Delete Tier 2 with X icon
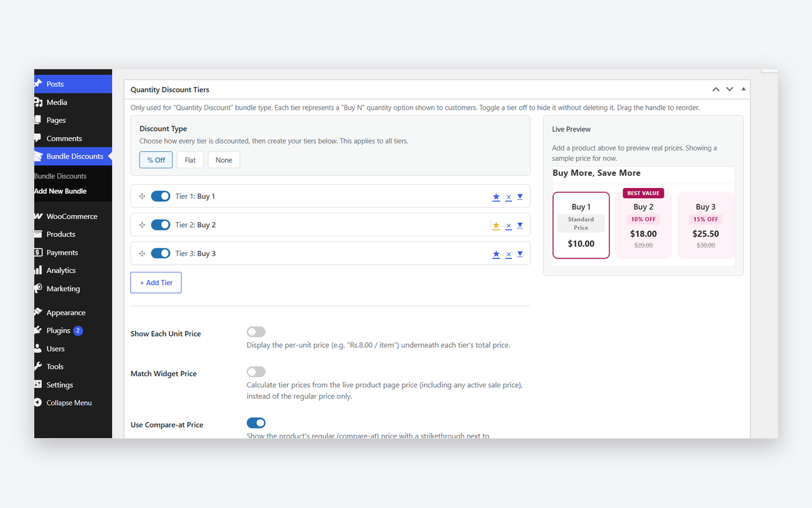The height and width of the screenshot is (508, 812). (x=509, y=226)
